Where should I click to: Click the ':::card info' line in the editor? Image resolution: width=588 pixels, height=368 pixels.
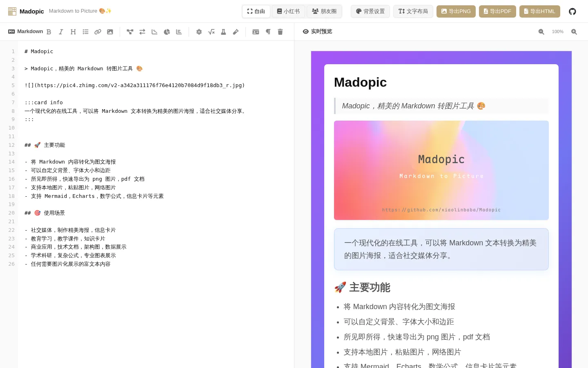point(44,103)
